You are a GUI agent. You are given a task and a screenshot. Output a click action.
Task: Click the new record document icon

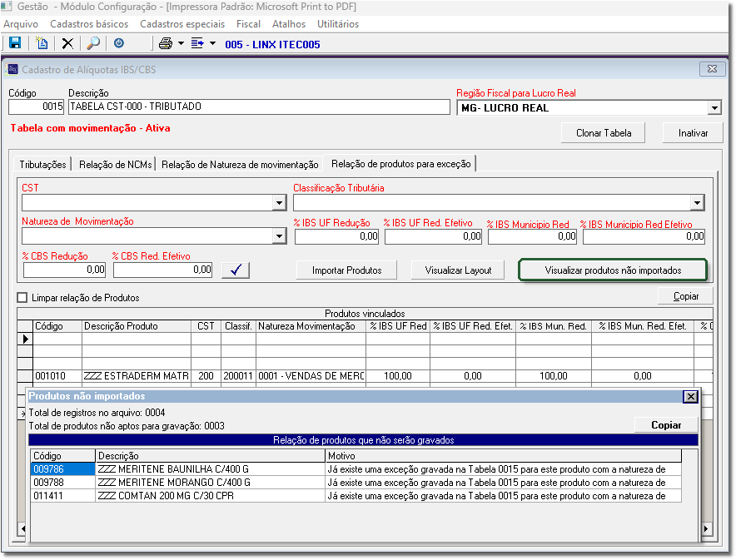point(42,43)
